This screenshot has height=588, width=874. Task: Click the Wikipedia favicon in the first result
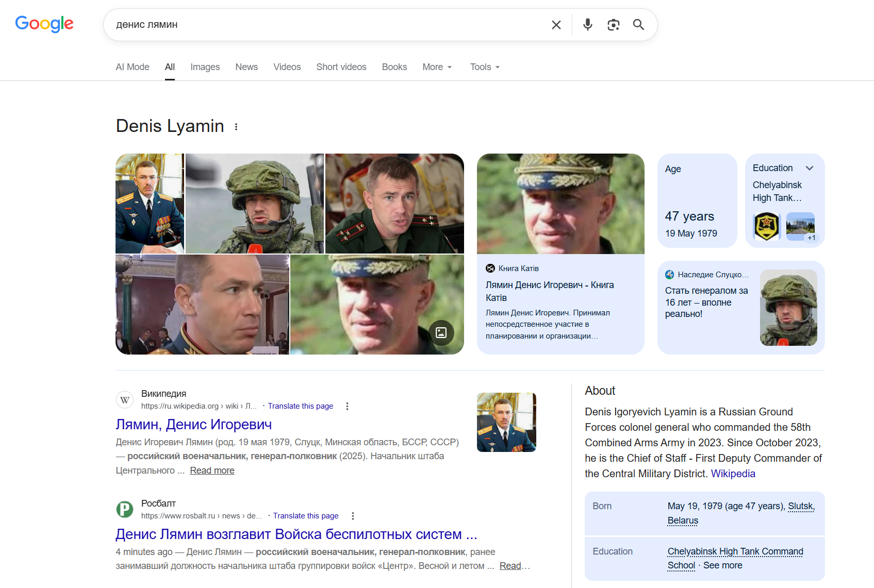click(125, 400)
